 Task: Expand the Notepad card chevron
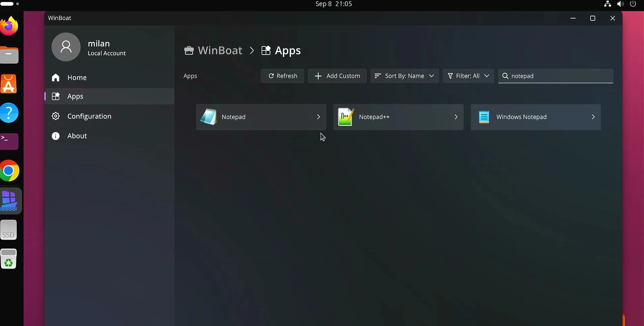click(x=318, y=117)
